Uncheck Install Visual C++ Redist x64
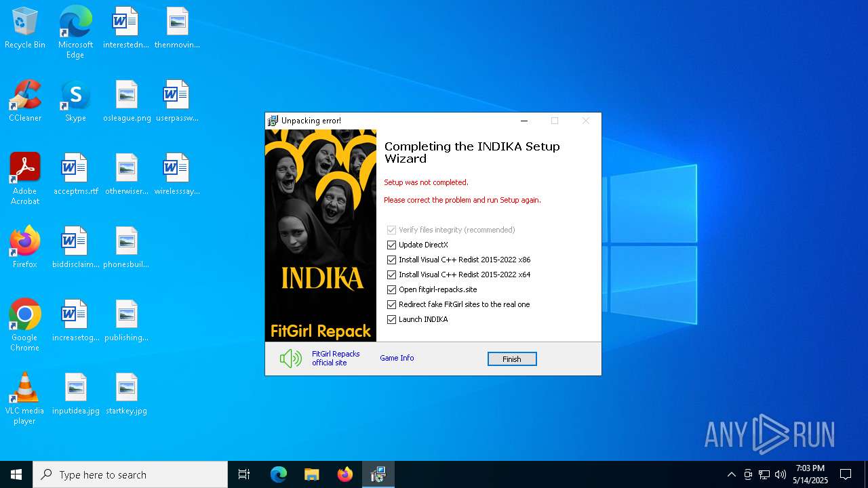This screenshot has width=868, height=488. coord(391,274)
